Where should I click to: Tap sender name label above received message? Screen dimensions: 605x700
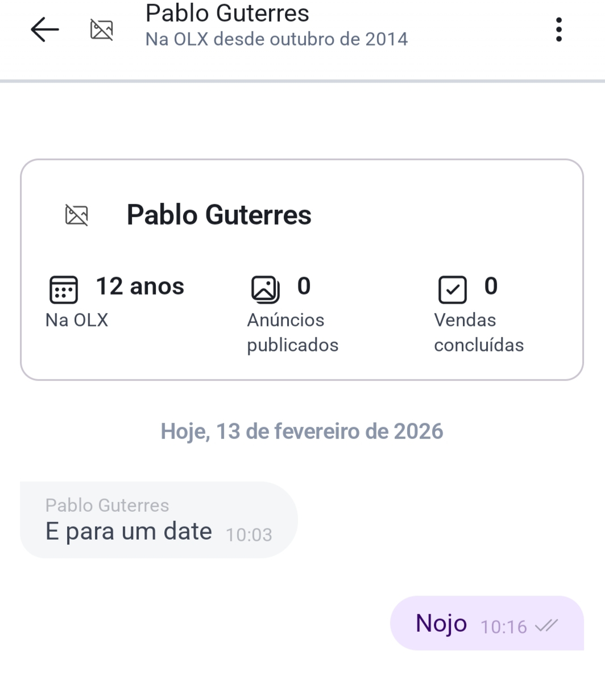107,505
